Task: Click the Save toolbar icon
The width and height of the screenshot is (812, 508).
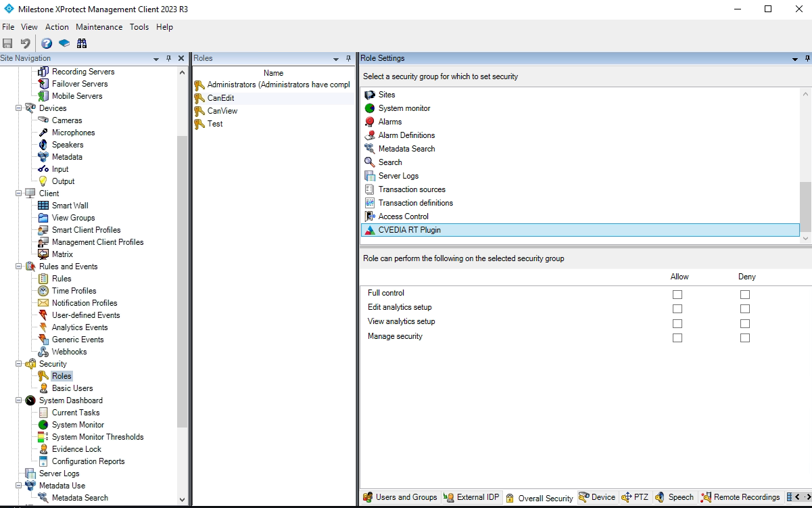Action: 8,43
